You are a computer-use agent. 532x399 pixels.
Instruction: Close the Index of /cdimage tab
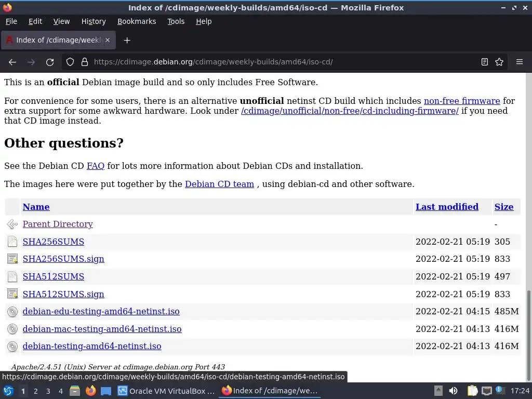click(107, 40)
